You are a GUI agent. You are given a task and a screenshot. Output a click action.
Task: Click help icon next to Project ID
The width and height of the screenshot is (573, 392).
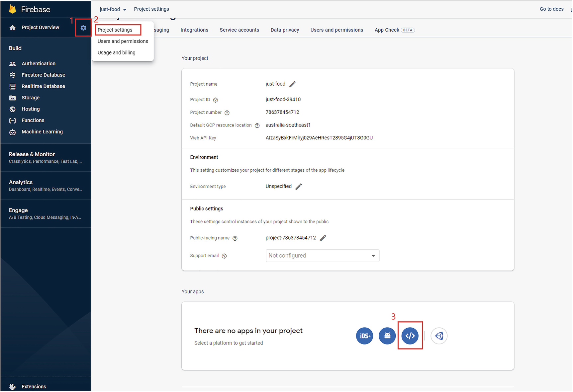[216, 100]
